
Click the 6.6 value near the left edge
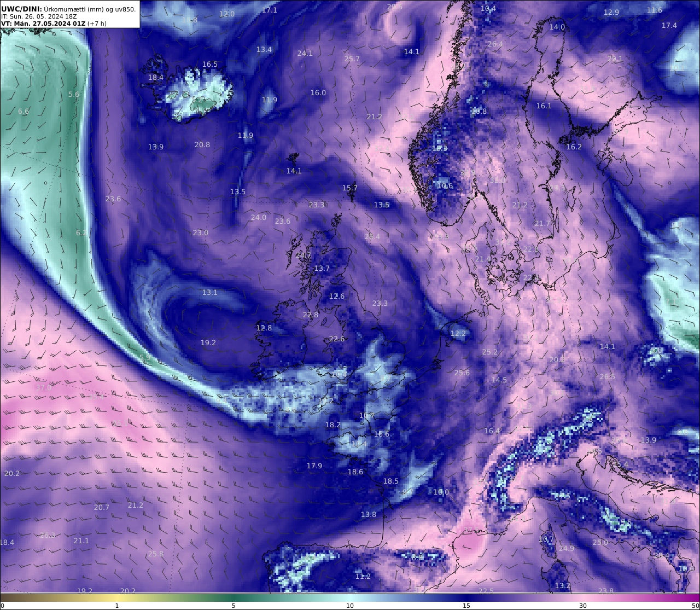[24, 111]
